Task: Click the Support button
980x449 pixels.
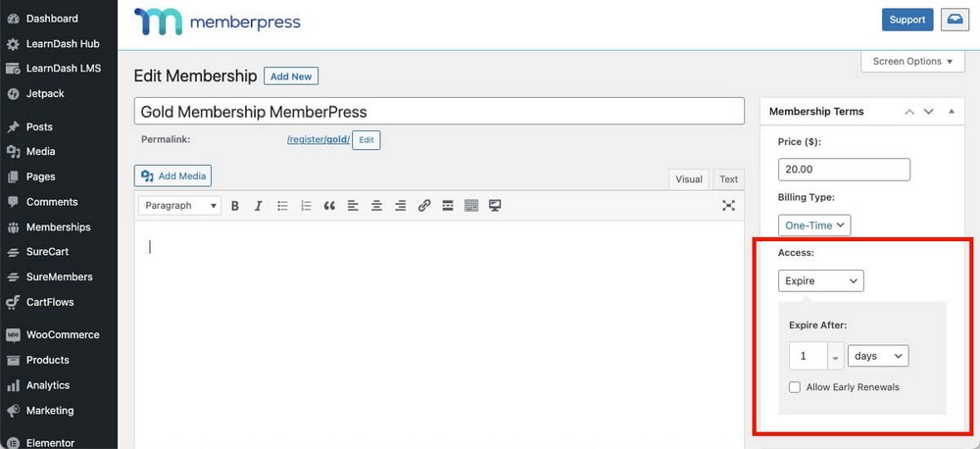Action: coord(907,20)
